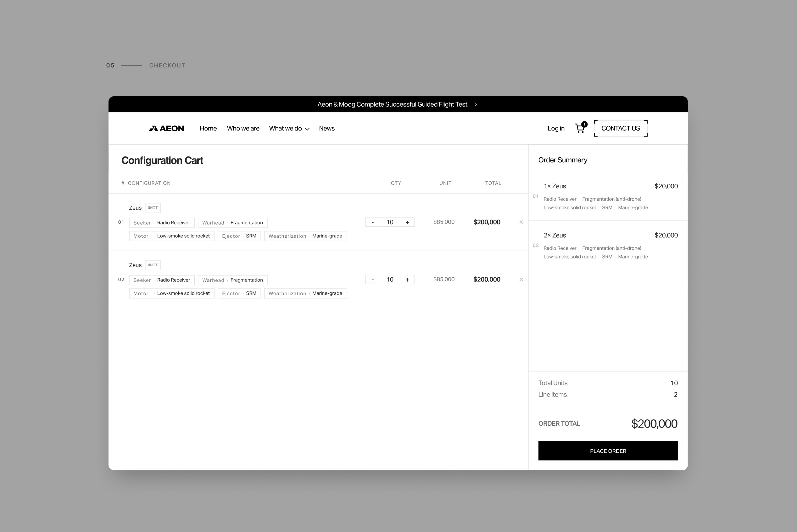Click Weatherization Marine-grade tag in row 02
The image size is (797, 532).
pyautogui.click(x=305, y=293)
